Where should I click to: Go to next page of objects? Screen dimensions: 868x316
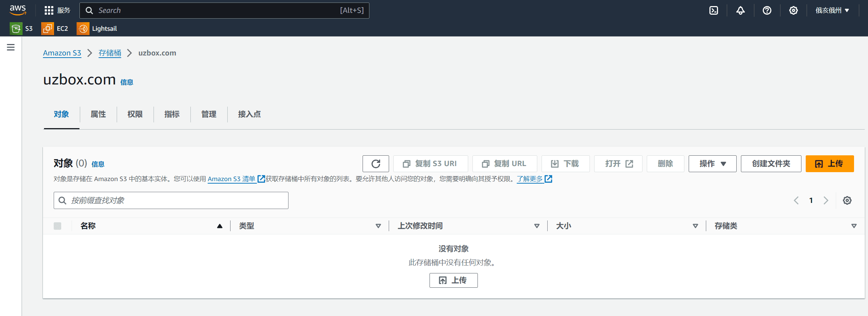[x=826, y=200]
